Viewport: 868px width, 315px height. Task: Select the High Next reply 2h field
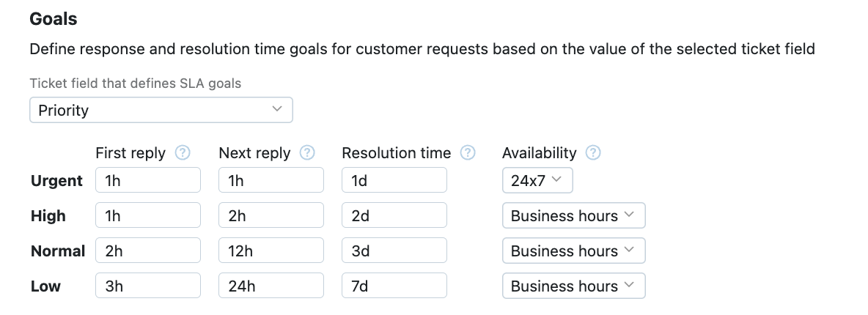click(x=271, y=216)
